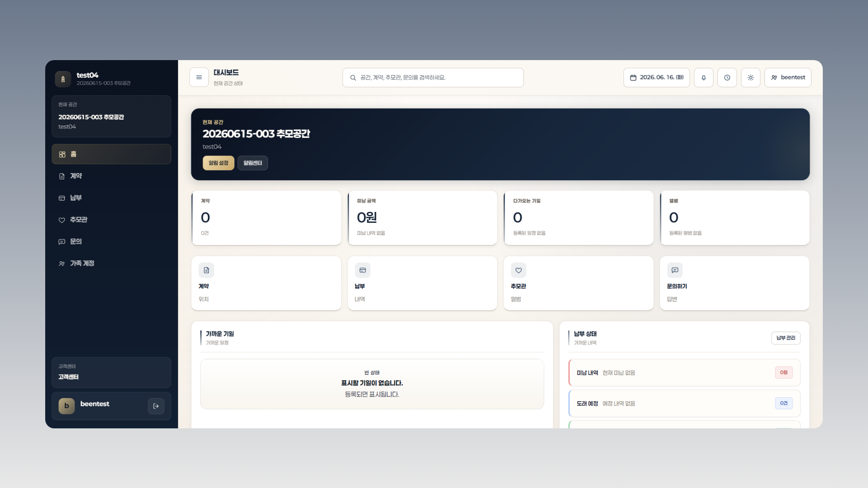The width and height of the screenshot is (868, 488).
Task: Open 문의 in the sidebar menu
Action: point(111,241)
